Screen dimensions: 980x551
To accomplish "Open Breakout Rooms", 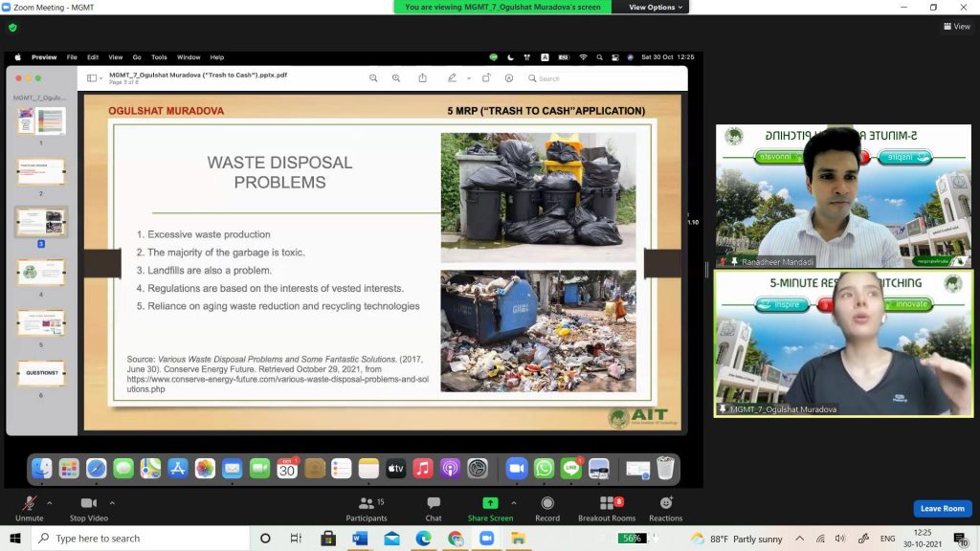I will pyautogui.click(x=607, y=509).
